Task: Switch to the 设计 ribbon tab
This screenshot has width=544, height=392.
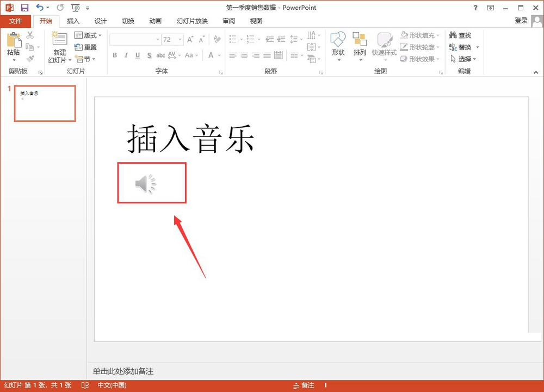Action: coord(100,21)
